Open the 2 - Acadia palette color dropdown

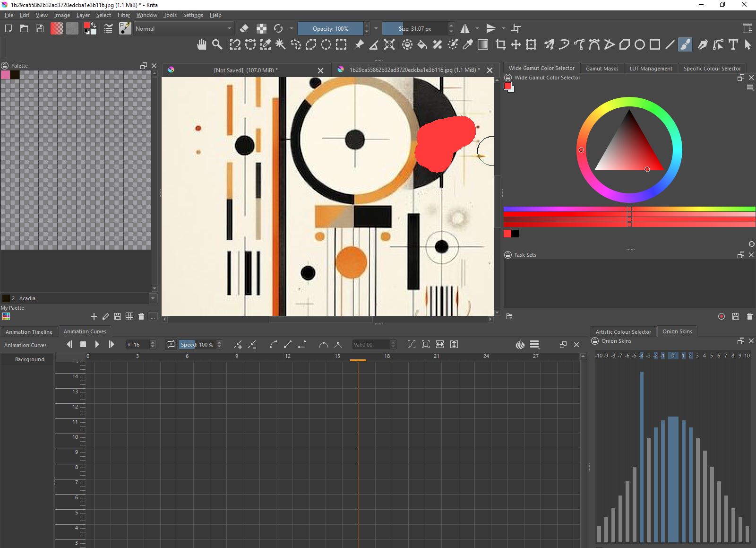pyautogui.click(x=78, y=298)
